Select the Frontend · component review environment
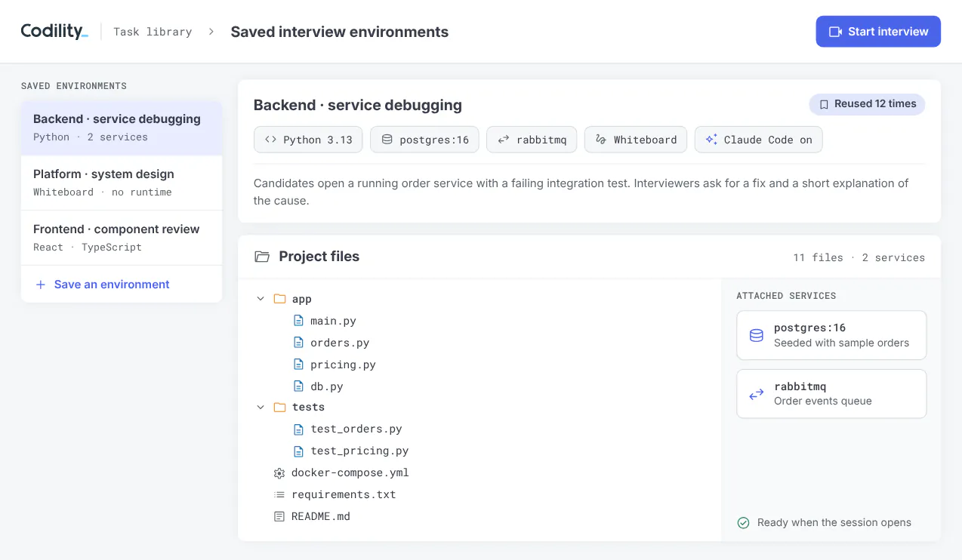962x560 pixels. click(x=122, y=238)
